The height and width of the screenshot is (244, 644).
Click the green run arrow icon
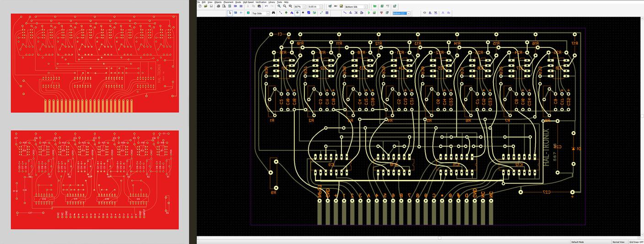[369, 13]
